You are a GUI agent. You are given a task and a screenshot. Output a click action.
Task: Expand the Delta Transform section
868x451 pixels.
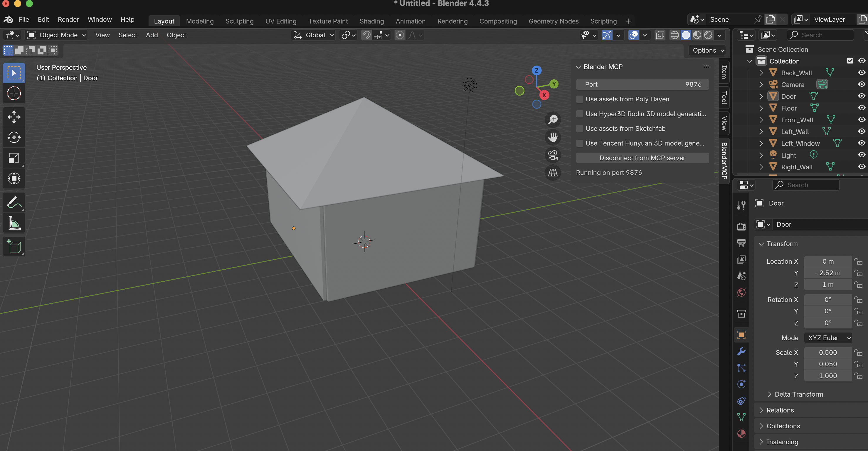798,394
